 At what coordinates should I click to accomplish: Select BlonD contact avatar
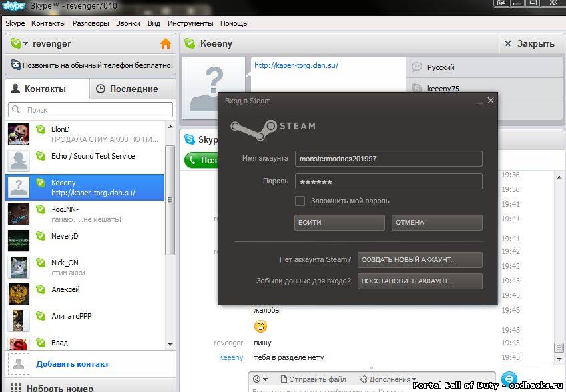[x=19, y=134]
